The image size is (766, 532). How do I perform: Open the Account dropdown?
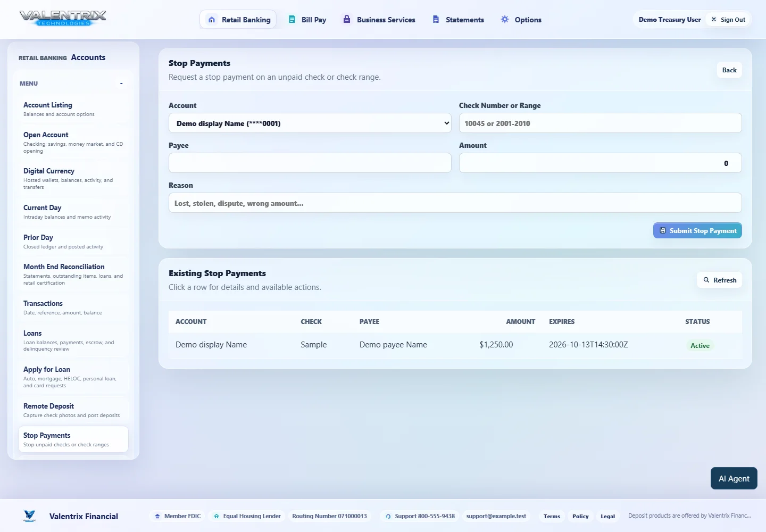pyautogui.click(x=310, y=123)
